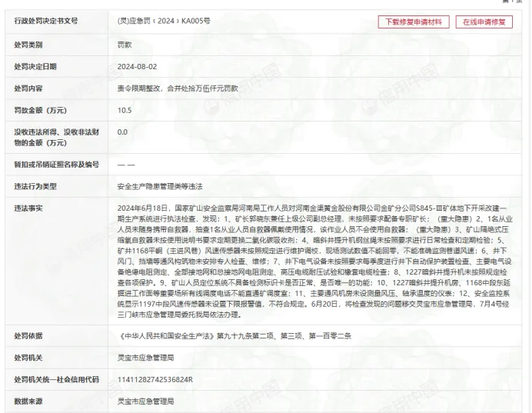This screenshot has width=532, height=413.
Task: Click the 行政处罚决定书文号 label
Action: coord(46,21)
